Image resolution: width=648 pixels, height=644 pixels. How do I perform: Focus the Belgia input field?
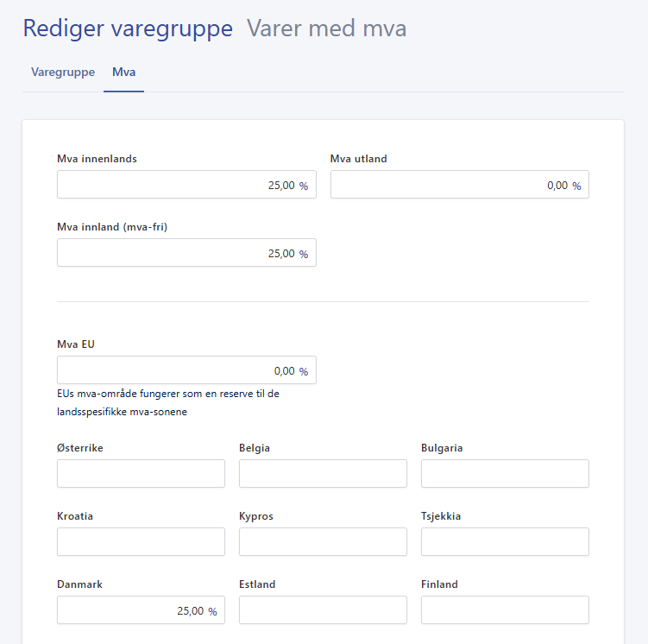(323, 474)
